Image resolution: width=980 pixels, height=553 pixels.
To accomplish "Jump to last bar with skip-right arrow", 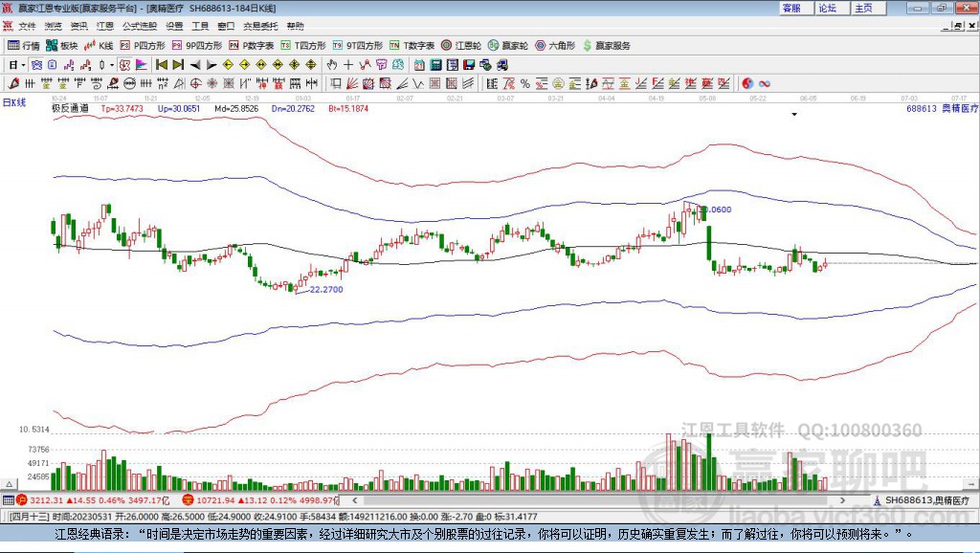I will [178, 65].
